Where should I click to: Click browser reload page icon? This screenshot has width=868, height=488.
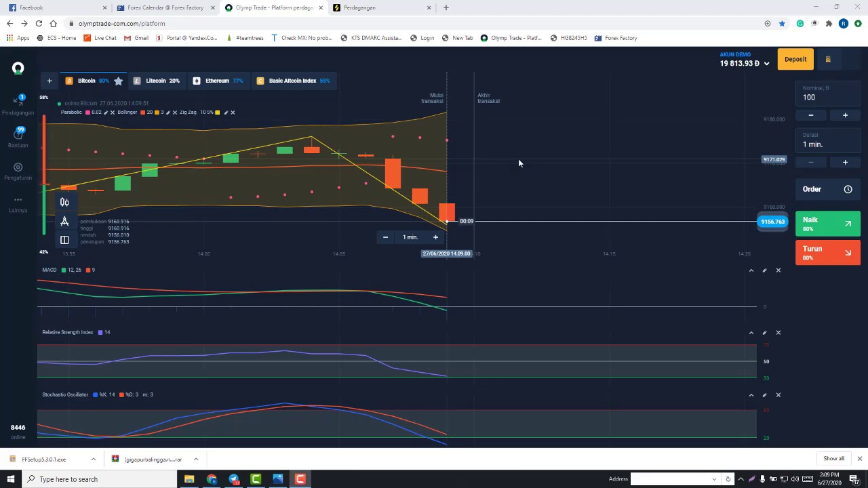coord(39,23)
